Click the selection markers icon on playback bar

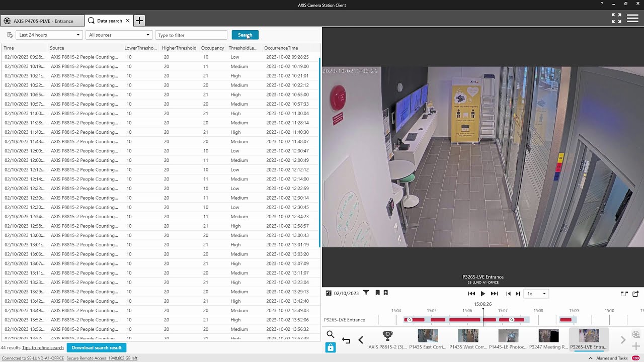(x=624, y=294)
